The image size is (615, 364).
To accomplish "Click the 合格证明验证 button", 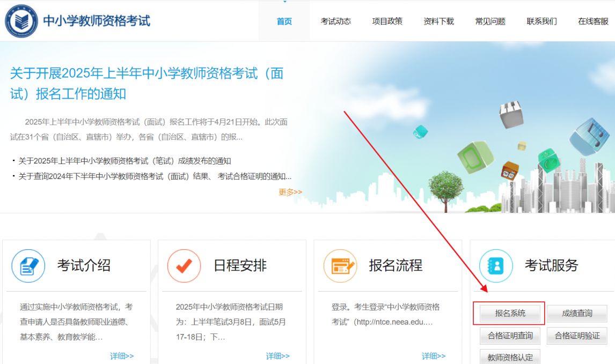I will tap(577, 336).
